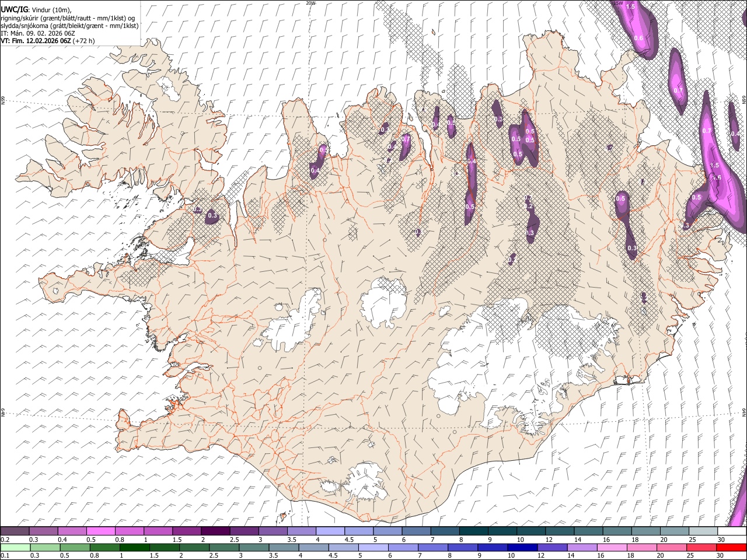Viewport: 747px width, 560px height.
Task: Click the '0.3' value on the western peninsula snow patch
Action: (212, 216)
